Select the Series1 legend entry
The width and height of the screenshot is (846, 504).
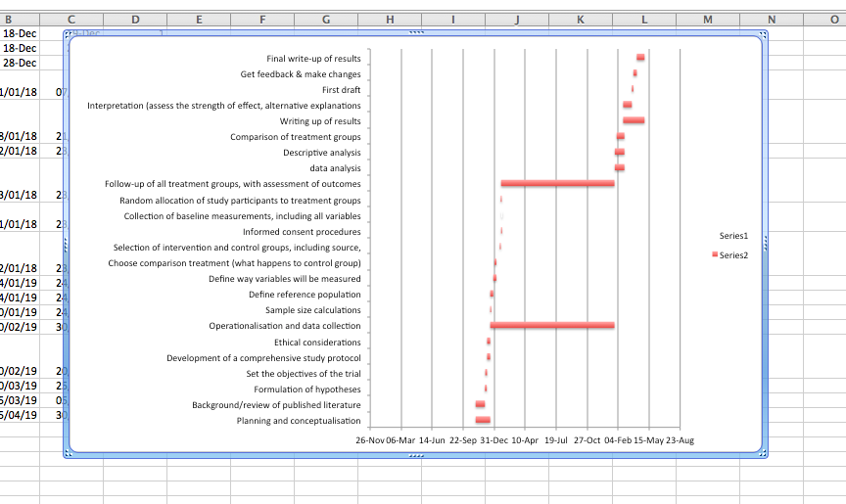tap(733, 236)
